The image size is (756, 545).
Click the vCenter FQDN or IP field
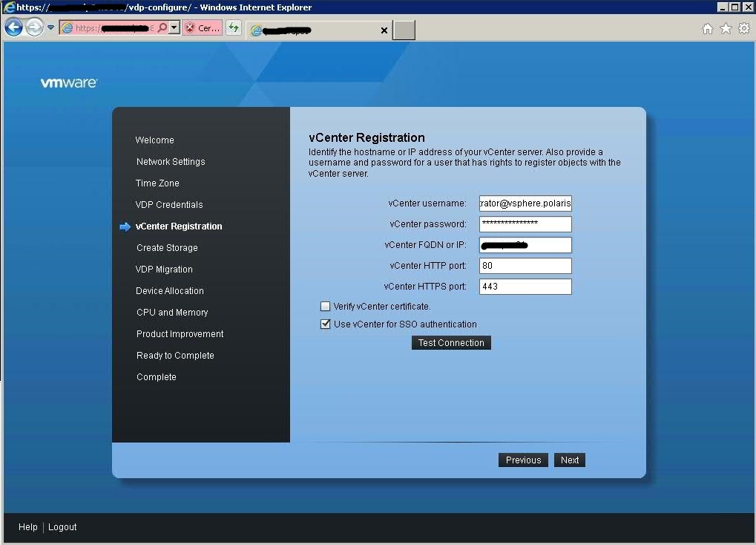tap(525, 245)
